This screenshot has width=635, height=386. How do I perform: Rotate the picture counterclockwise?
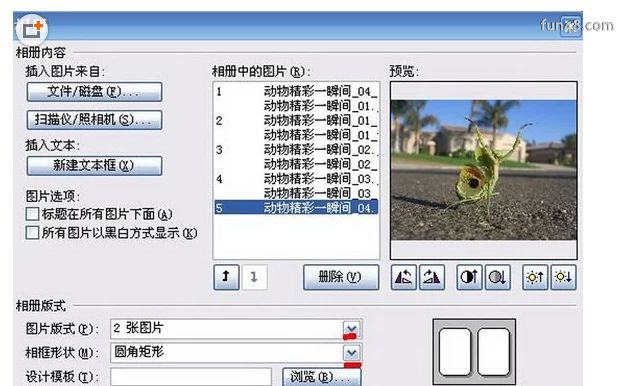(403, 277)
